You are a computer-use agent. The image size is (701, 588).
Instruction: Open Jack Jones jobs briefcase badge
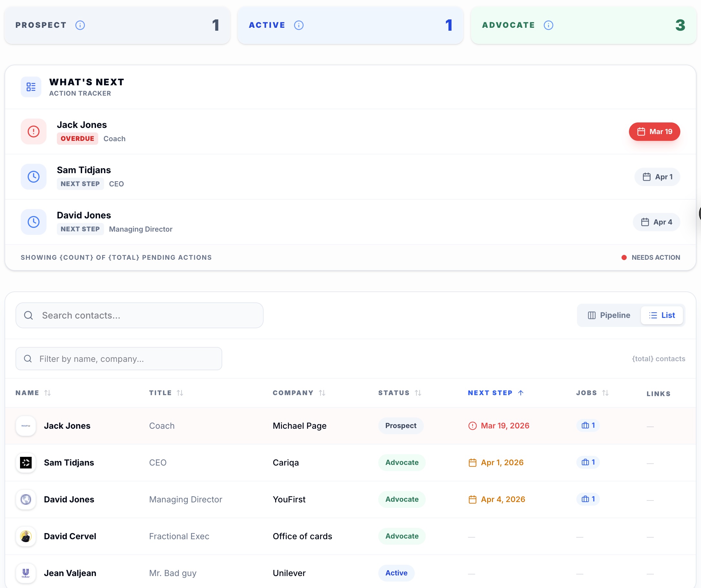[588, 425]
